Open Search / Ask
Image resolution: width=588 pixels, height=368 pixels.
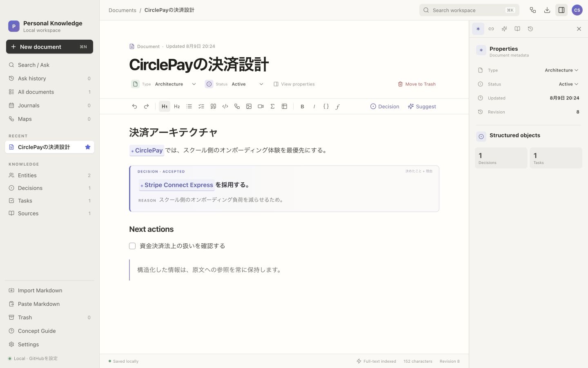pos(49,65)
